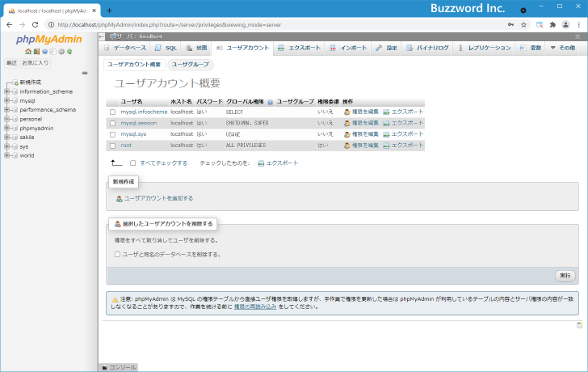Click edit privileges icon for mysql.session
This screenshot has height=372, width=588.
tap(347, 123)
